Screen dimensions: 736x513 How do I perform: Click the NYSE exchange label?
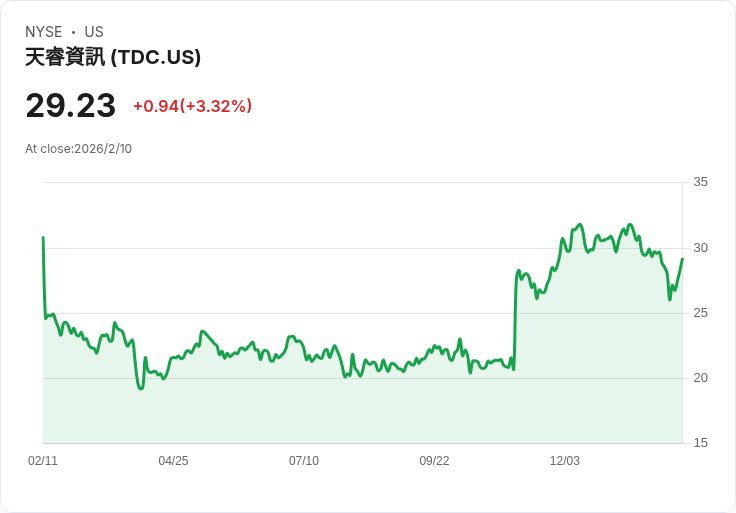tap(44, 32)
